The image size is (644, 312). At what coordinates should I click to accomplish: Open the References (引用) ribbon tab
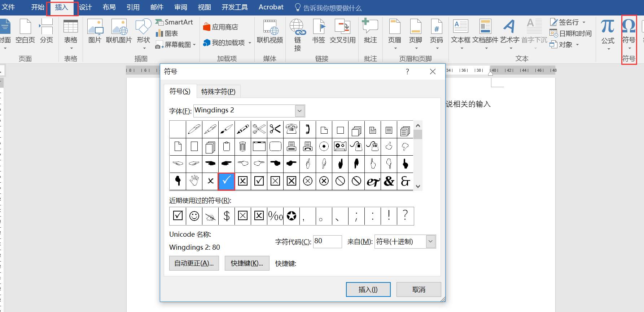[133, 7]
